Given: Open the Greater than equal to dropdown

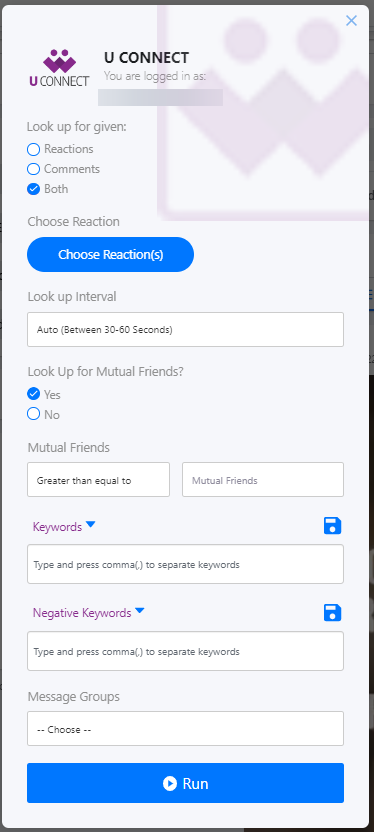Looking at the screenshot, I should (98, 480).
